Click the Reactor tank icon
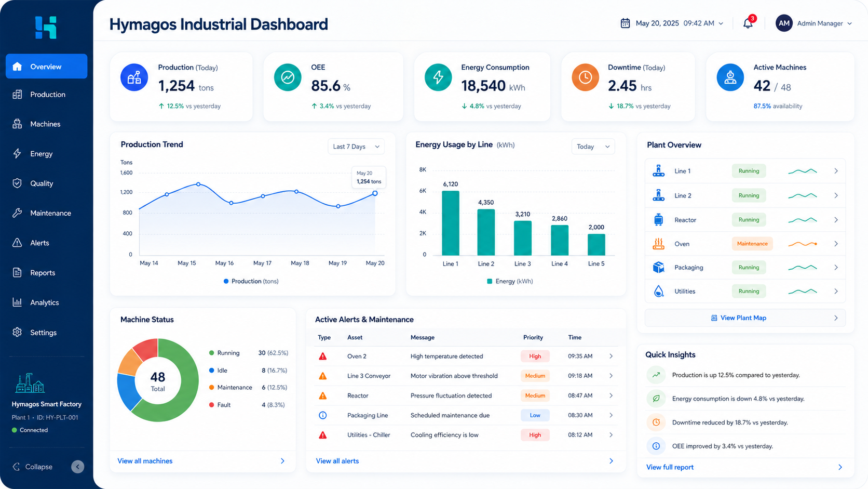Image resolution: width=868 pixels, height=489 pixels. pyautogui.click(x=658, y=220)
